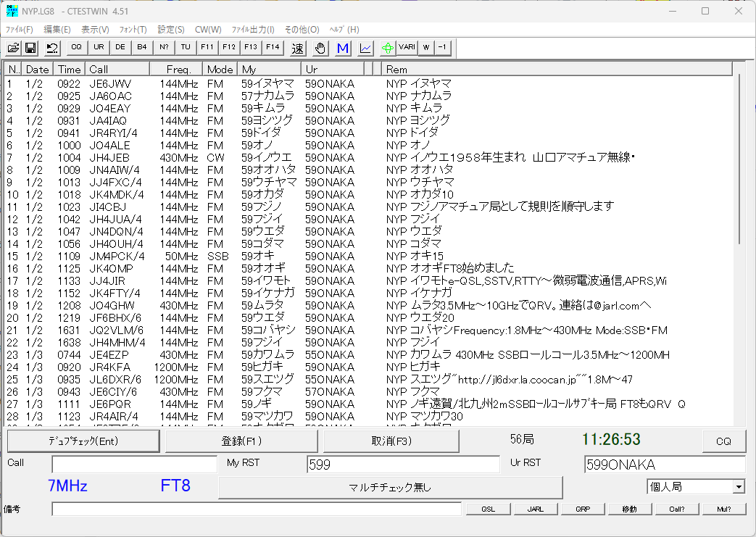Open the 設定(S) menu
The width and height of the screenshot is (756, 537).
pos(171,30)
